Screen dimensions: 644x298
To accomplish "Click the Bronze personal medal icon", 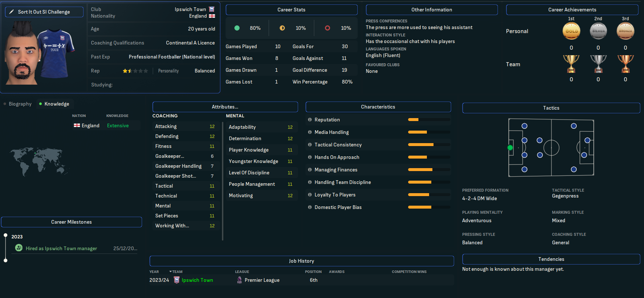I will [626, 31].
